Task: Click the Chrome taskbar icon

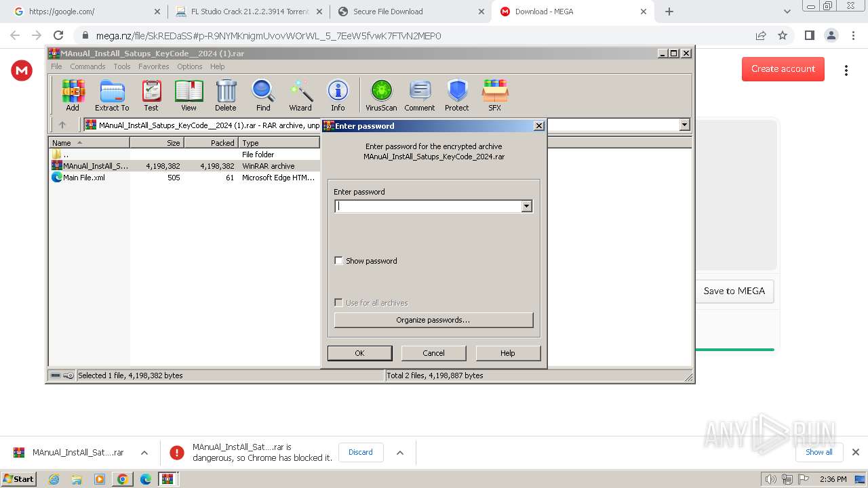Action: pyautogui.click(x=123, y=479)
